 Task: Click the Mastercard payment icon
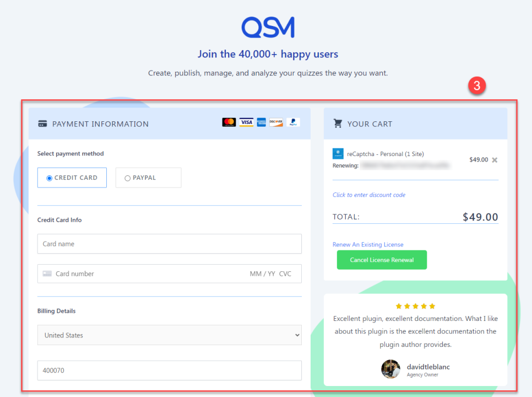(x=230, y=122)
